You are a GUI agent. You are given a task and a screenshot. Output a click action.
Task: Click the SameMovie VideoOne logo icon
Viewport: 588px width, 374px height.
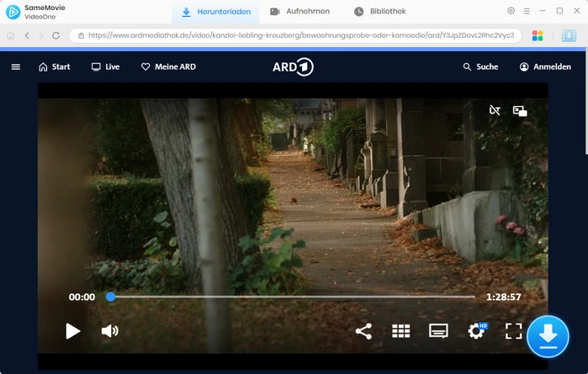point(13,12)
